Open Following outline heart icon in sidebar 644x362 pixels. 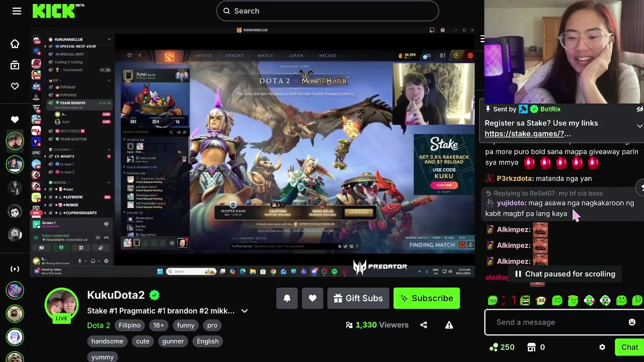[15, 86]
